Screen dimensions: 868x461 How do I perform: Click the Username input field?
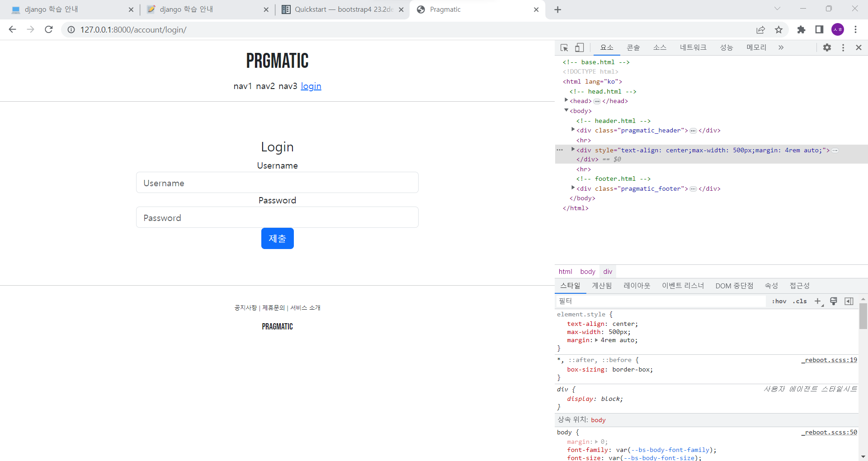[x=277, y=183]
